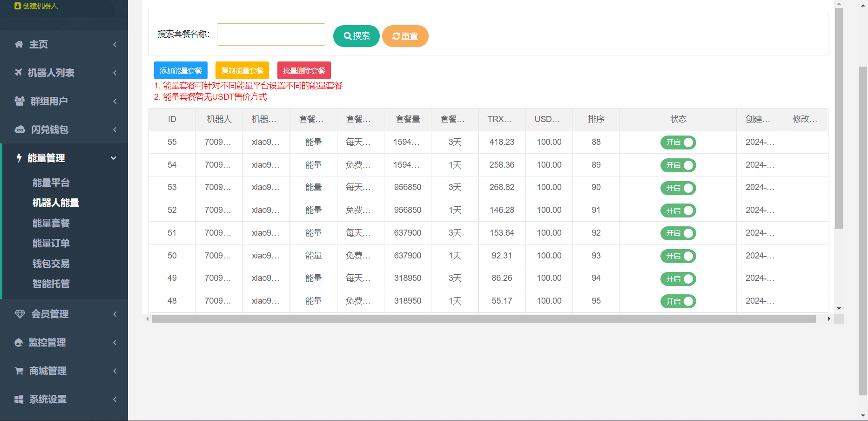Viewport: 868px width, 421px height.
Task: Click the magnifier icon in 搜索 button
Action: (348, 36)
